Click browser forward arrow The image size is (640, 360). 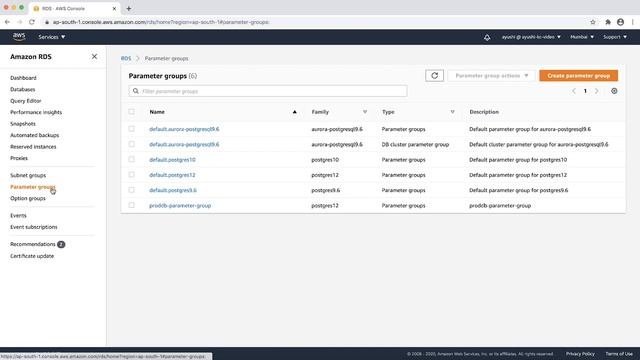click(x=19, y=22)
